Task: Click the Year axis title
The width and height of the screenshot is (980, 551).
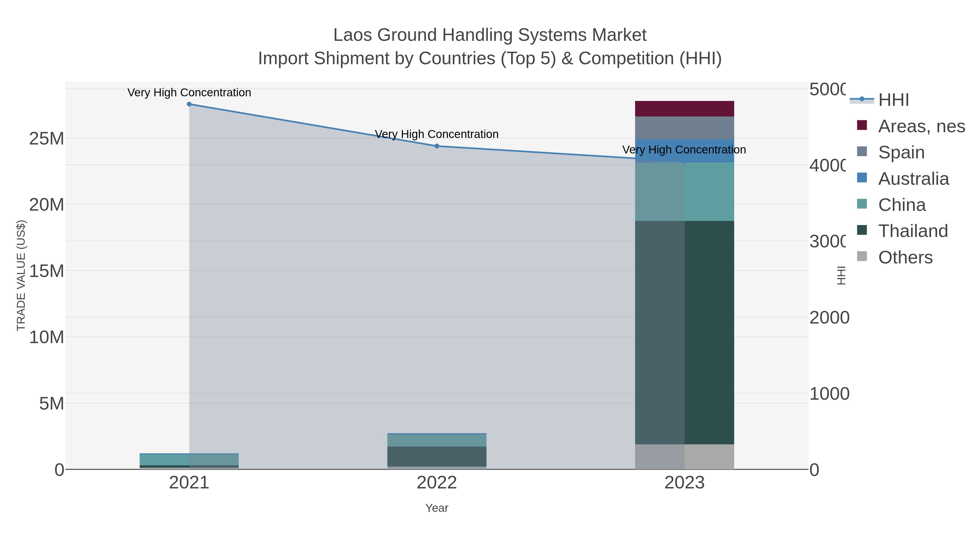Action: [437, 508]
